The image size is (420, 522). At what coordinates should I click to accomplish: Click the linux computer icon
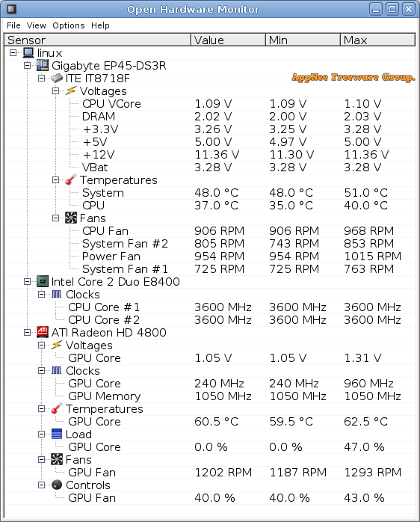tap(28, 53)
